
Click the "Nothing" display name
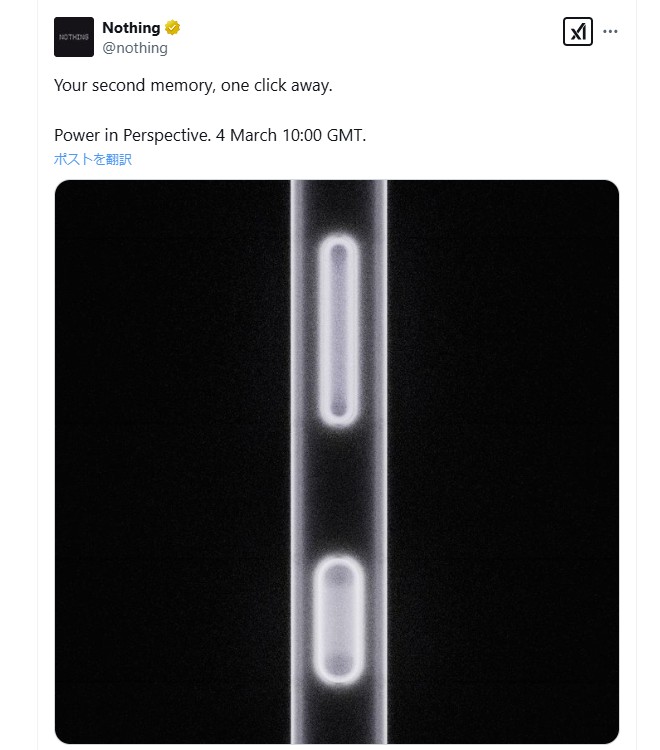click(131, 28)
